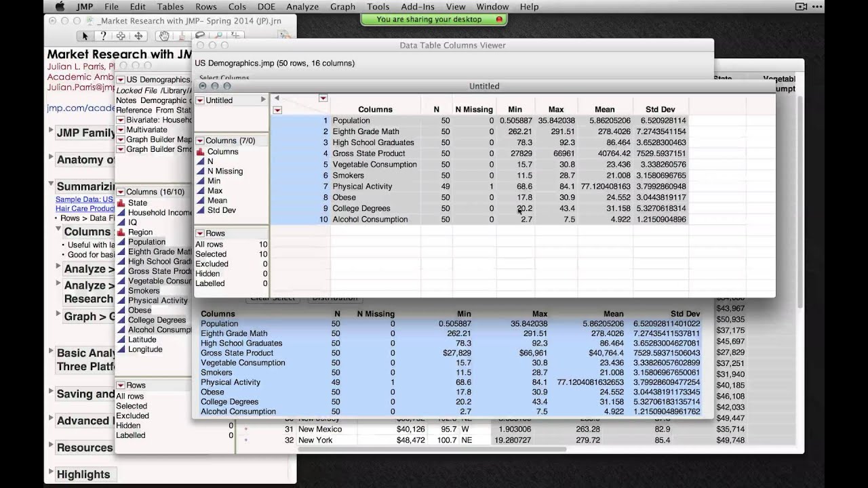Viewport: 868px width, 488px height.
Task: Select the hand grabber tool
Action: (163, 36)
